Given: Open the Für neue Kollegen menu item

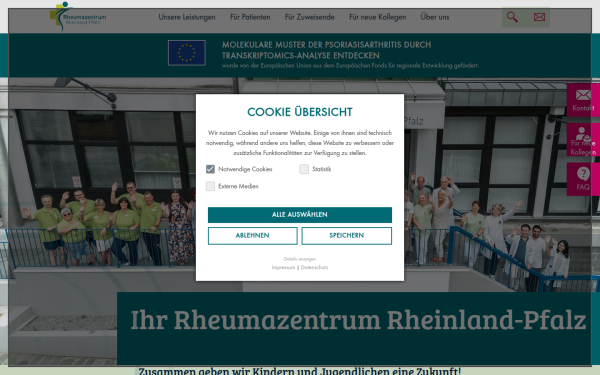Looking at the screenshot, I should [x=377, y=17].
